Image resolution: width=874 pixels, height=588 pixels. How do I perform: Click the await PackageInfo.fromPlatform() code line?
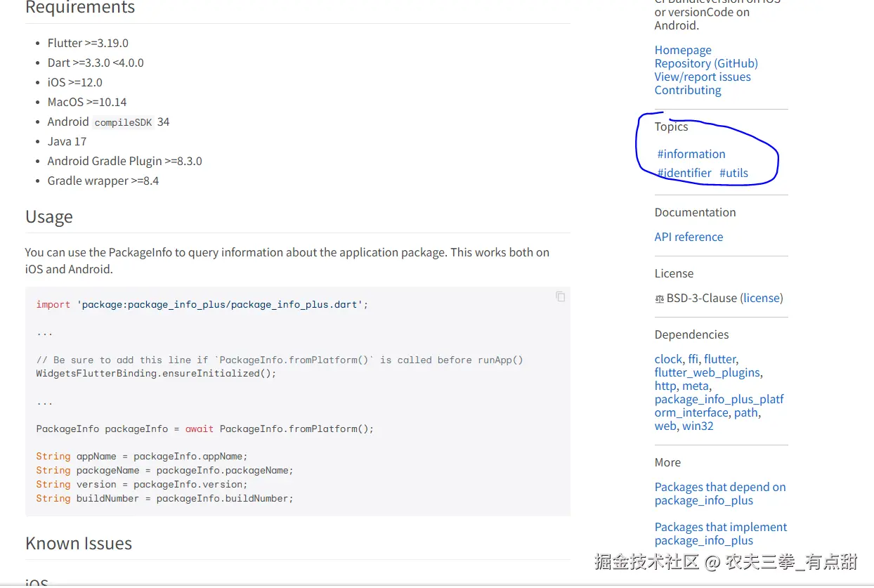click(205, 429)
